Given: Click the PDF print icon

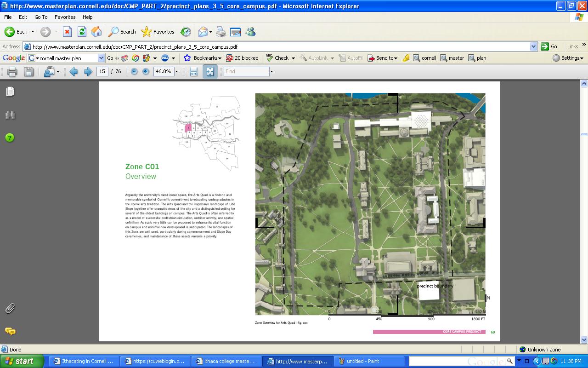Looking at the screenshot, I should coord(12,71).
